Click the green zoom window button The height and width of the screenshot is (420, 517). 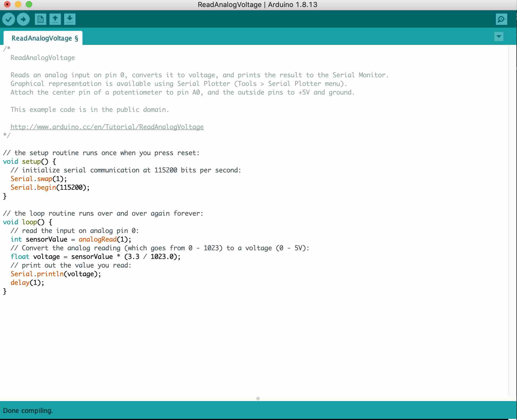coord(29,4)
